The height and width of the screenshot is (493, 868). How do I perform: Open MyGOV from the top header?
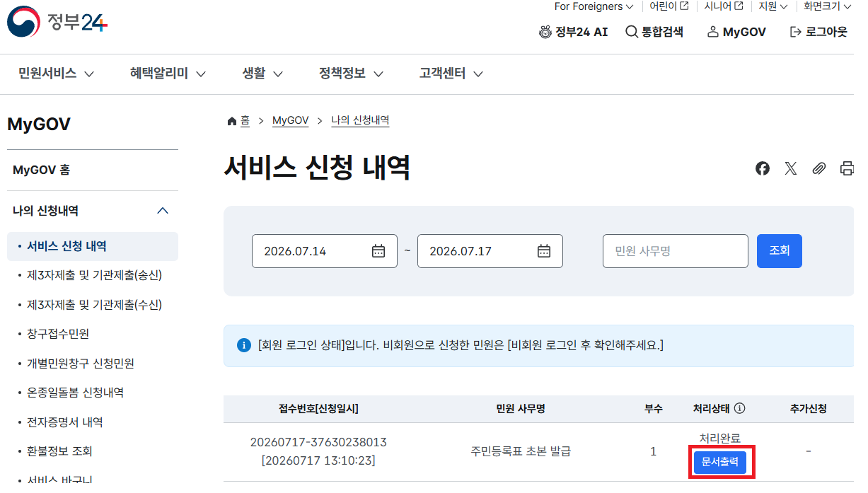[x=736, y=32]
